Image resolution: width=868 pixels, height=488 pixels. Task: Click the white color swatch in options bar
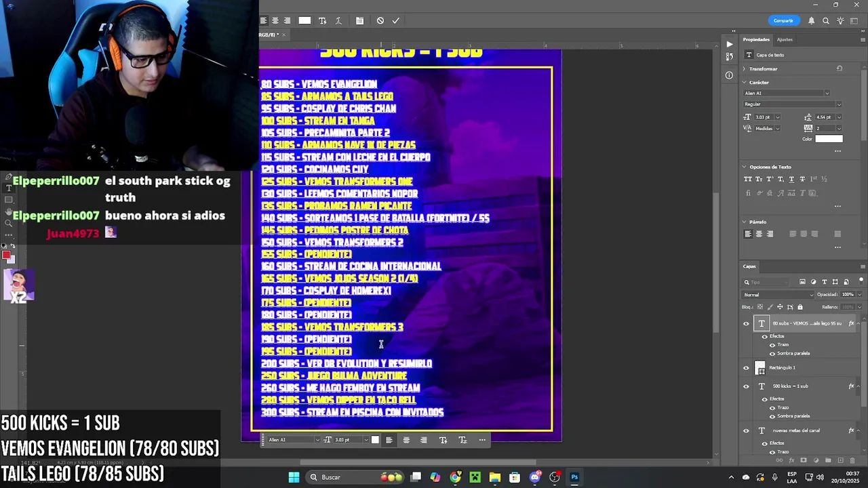pyautogui.click(x=304, y=20)
